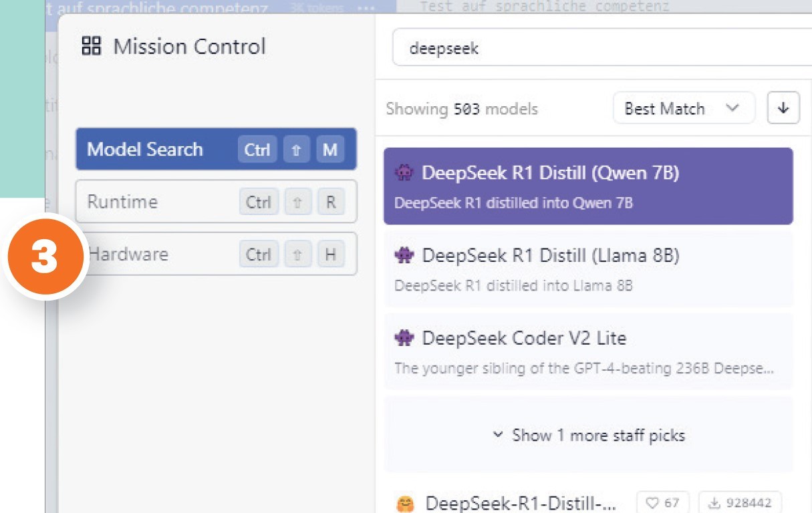
Task: Open the Best Match sort dropdown
Action: click(684, 108)
